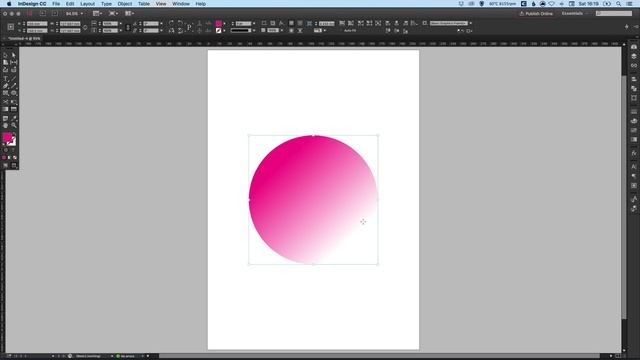The image size is (640, 360).
Task: Open stroke color dropdown arrow in control bar
Action: [224, 31]
